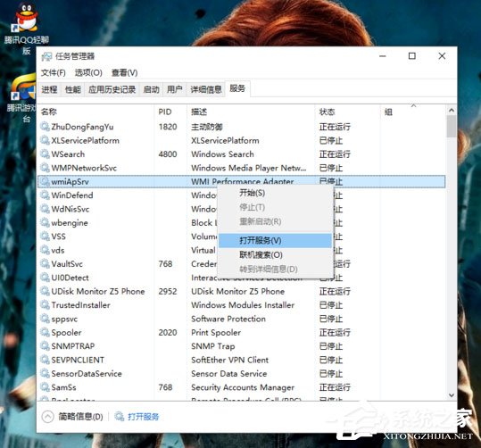Click the service icon beside SensorDataService

45,373
